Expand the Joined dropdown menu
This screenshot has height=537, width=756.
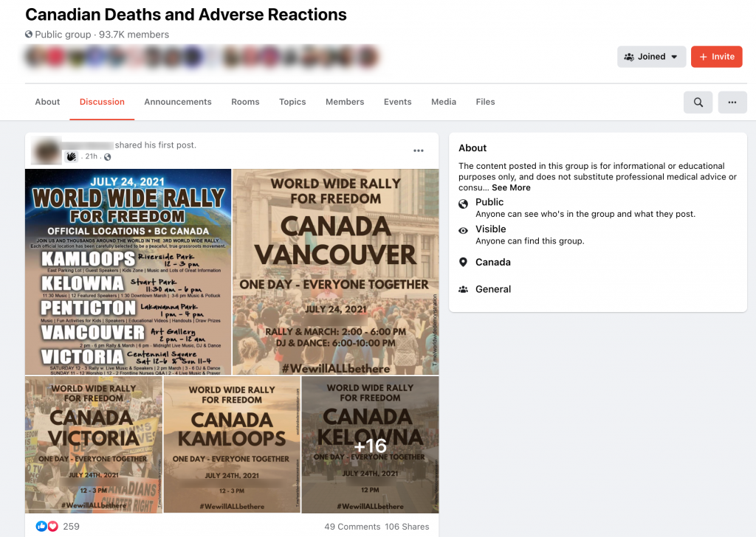point(651,57)
